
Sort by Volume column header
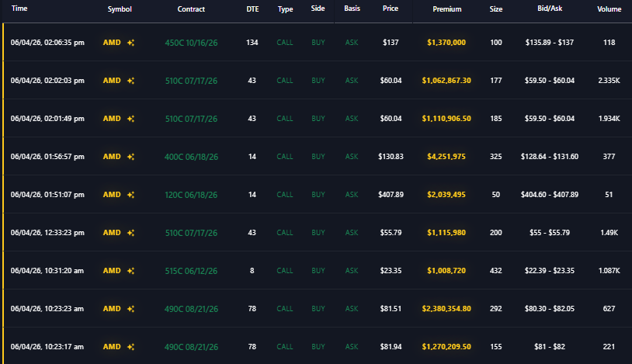coord(609,9)
